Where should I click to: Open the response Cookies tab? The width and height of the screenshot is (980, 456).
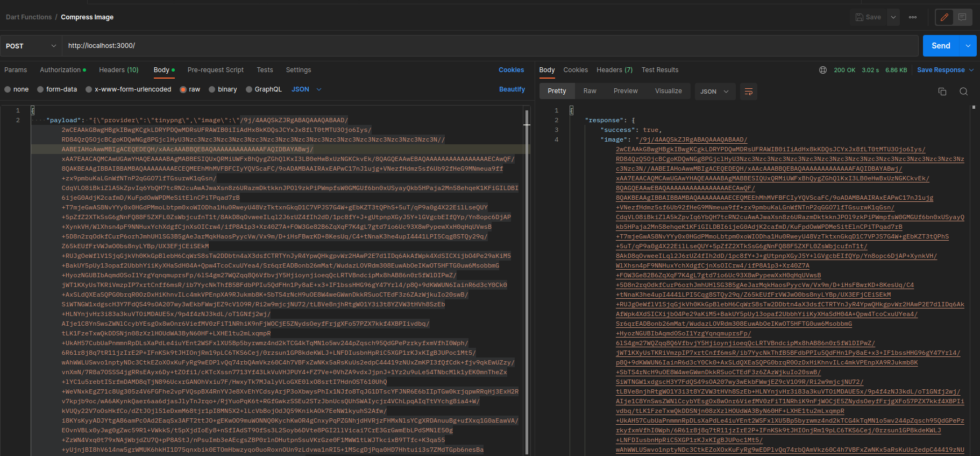click(x=576, y=70)
